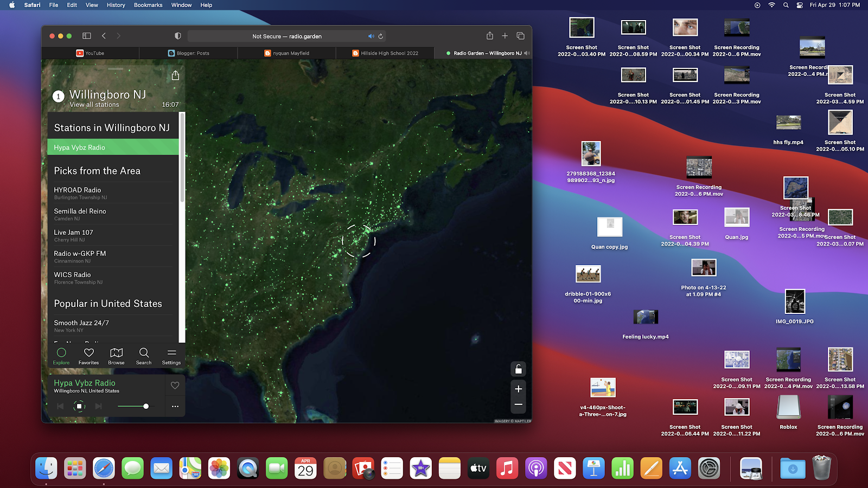Image resolution: width=868 pixels, height=488 pixels.
Task: Open a new Safari tab
Action: point(505,36)
